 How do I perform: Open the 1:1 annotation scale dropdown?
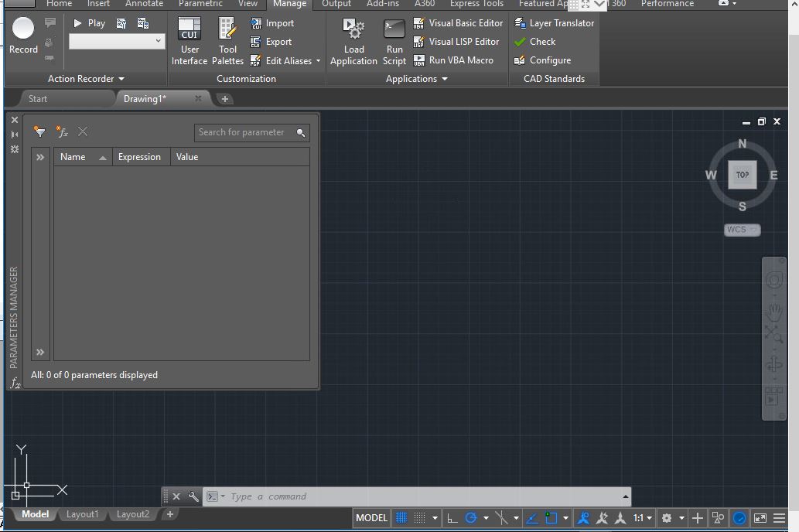(x=643, y=518)
